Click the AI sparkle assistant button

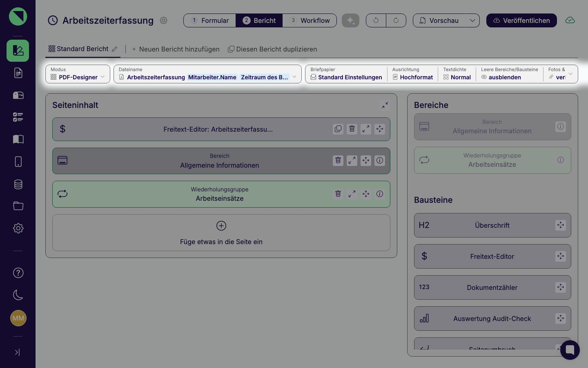(x=350, y=20)
